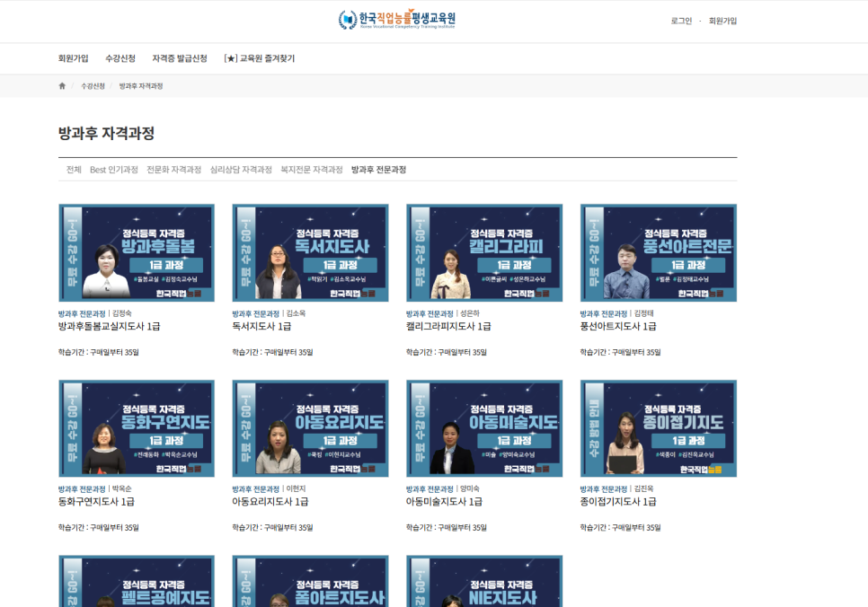Click 방과후 전문과정 label above 캘리그라피지도사 1급

[x=430, y=313]
